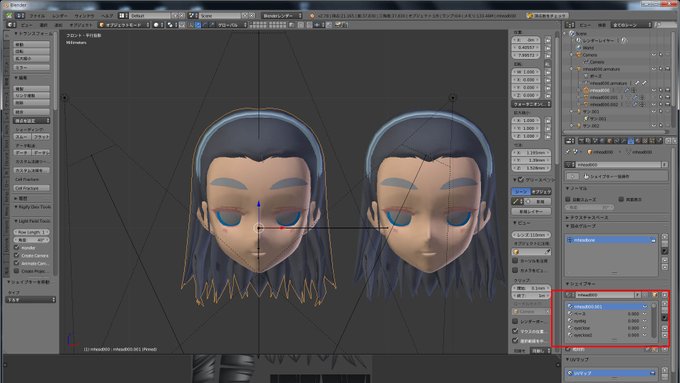Click the clip 開始 0.1mm field
Screen dimensions: 680x383
tap(531, 288)
